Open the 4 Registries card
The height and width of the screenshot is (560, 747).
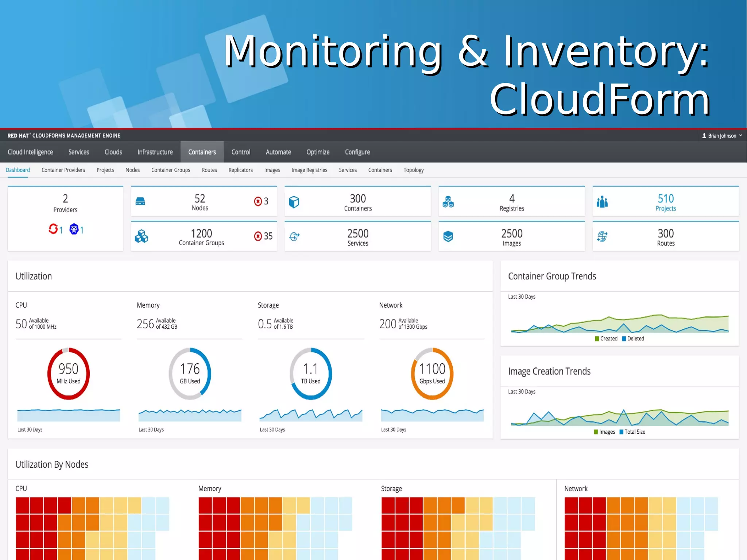tap(512, 201)
